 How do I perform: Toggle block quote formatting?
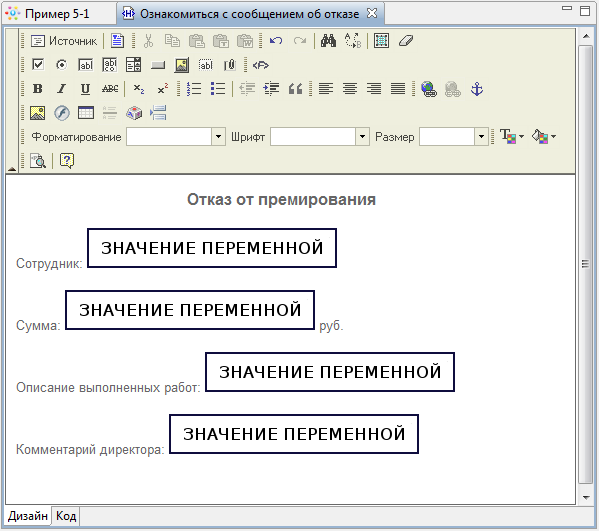[x=295, y=89]
